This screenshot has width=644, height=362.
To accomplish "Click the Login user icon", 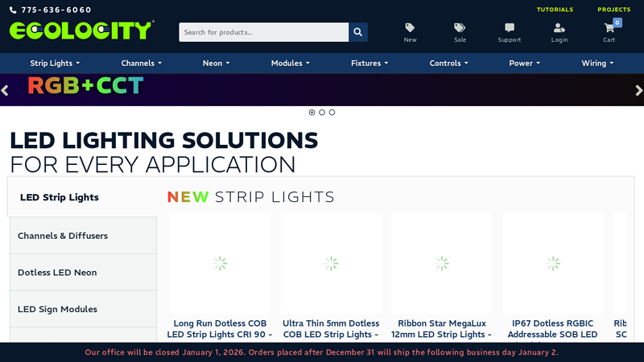I will 559,28.
